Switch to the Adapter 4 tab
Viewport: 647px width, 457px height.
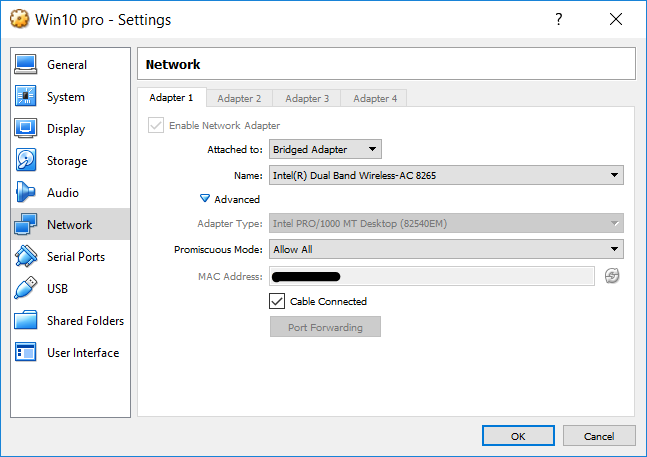pyautogui.click(x=375, y=98)
